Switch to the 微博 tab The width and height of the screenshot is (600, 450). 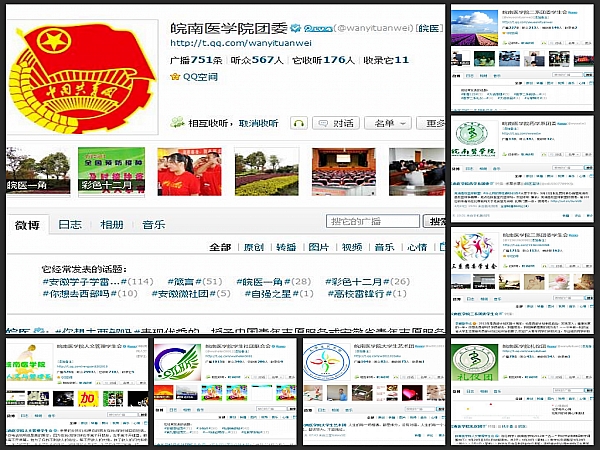pyautogui.click(x=27, y=225)
